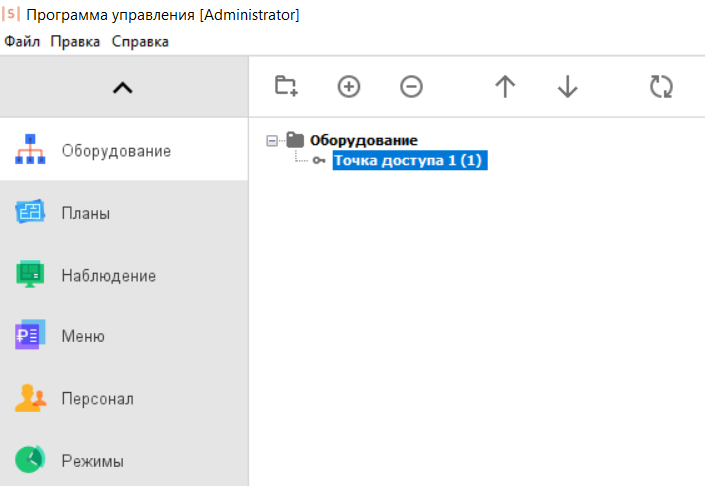Click the Оборудование network hierarchy icon
Viewport: 705px width, 486px height.
[x=30, y=149]
